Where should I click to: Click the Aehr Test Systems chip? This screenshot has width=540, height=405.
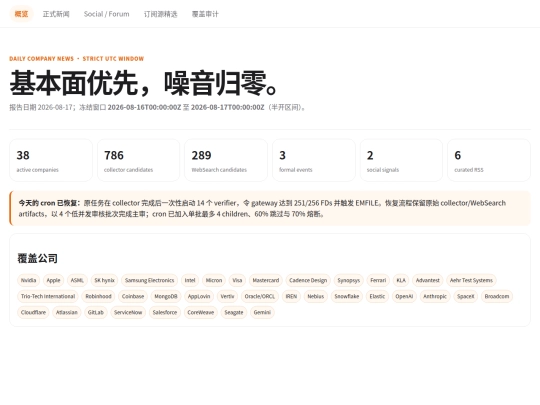(471, 280)
